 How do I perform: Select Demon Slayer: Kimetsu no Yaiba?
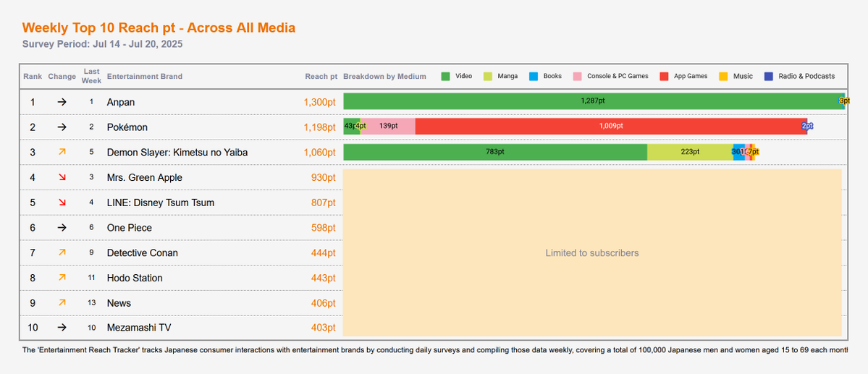177,153
